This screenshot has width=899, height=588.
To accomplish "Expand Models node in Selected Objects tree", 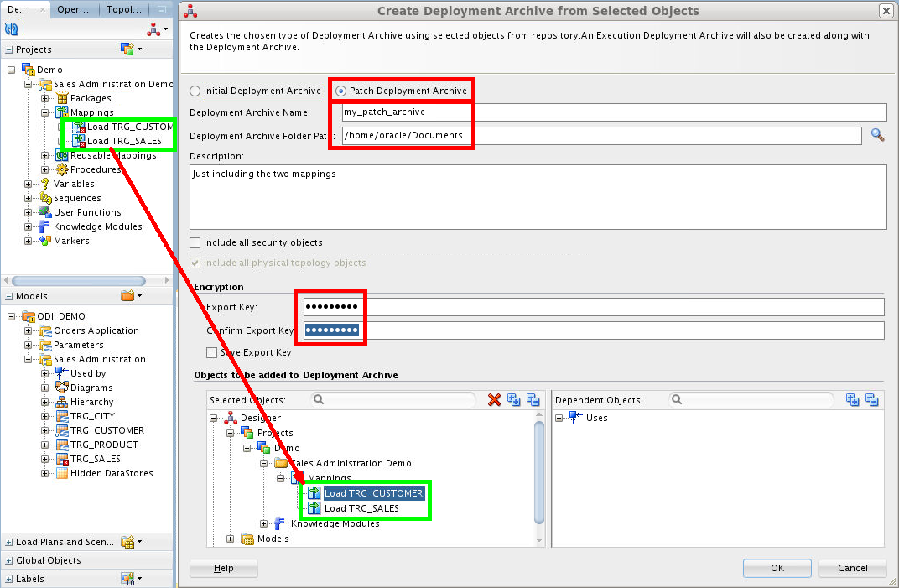I will click(x=230, y=539).
